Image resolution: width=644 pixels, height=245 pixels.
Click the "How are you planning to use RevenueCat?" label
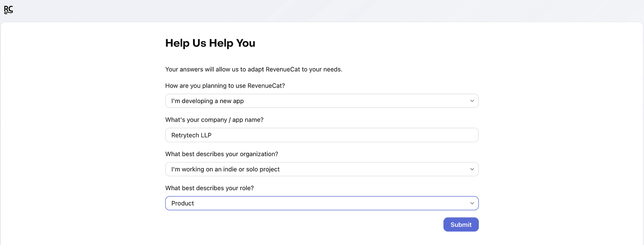tap(225, 86)
